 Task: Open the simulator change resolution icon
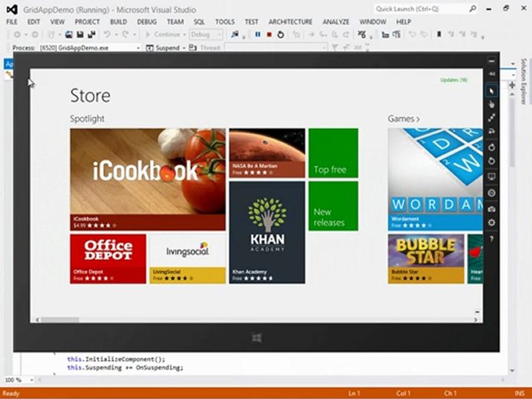point(492,177)
